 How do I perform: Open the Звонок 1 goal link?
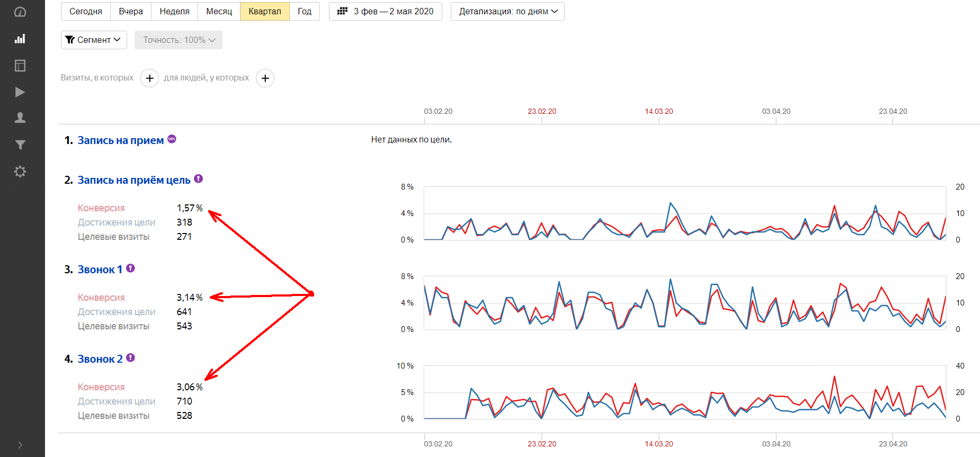click(x=100, y=270)
